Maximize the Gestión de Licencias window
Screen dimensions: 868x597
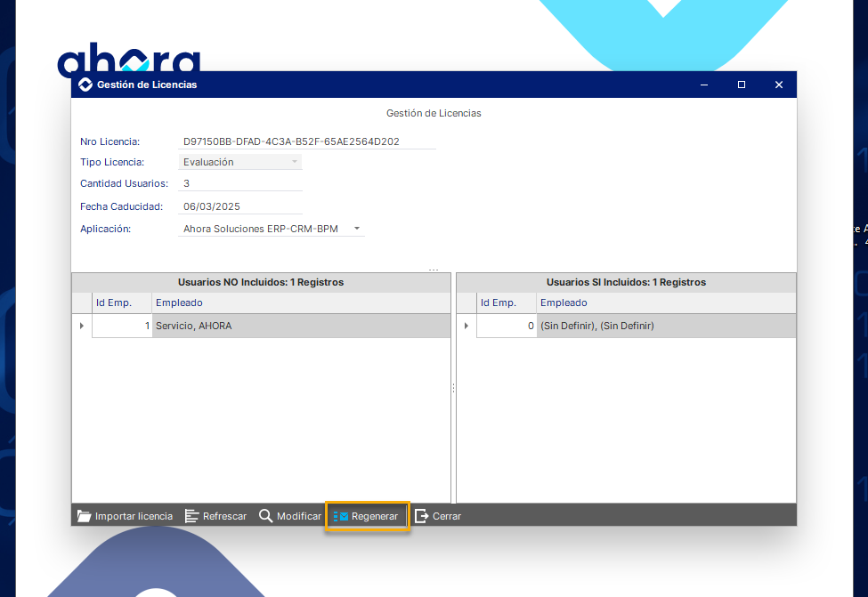click(742, 85)
